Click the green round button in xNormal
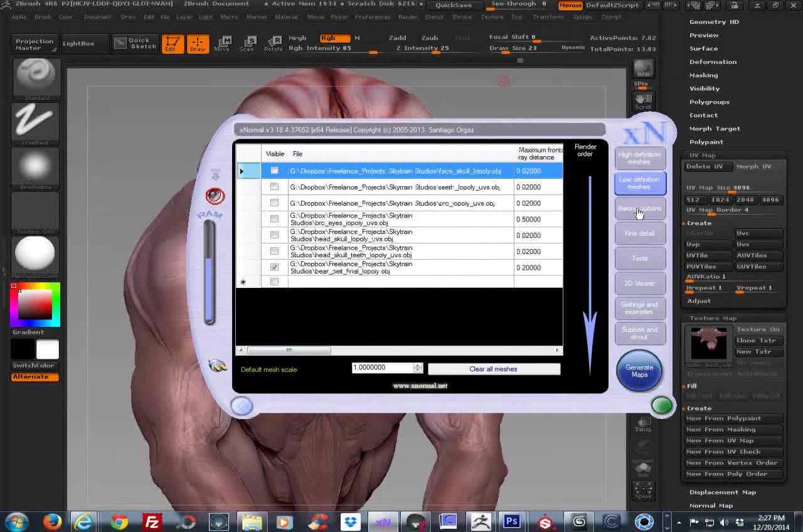Image resolution: width=803 pixels, height=532 pixels. tap(661, 406)
